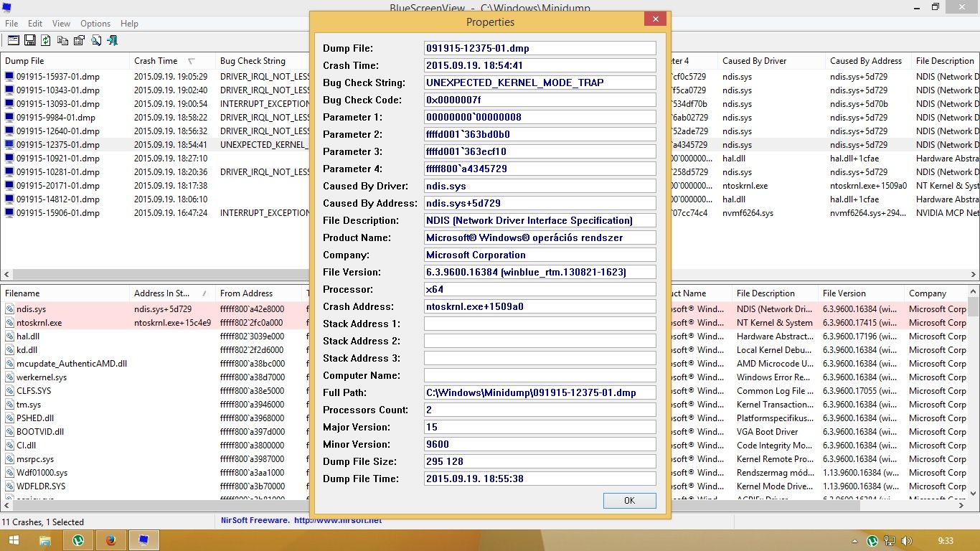Viewport: 980px width, 551px height.
Task: Click the Find magnifier toolbar icon
Action: pyautogui.click(x=95, y=40)
